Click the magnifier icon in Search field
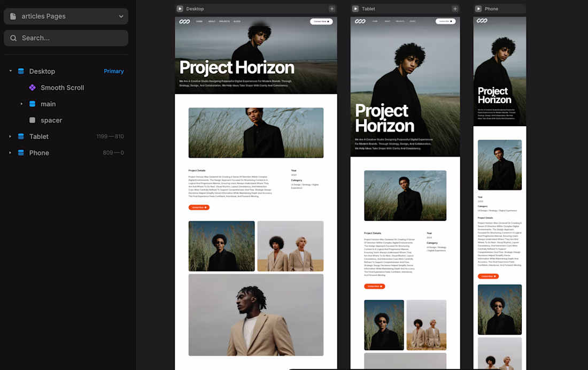This screenshot has width=588, height=370. (x=13, y=38)
